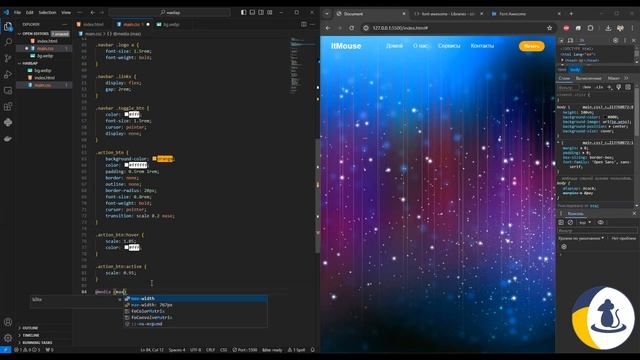Open Accounts icon in VS Code
This screenshot has width=640, height=360.
(x=8, y=322)
